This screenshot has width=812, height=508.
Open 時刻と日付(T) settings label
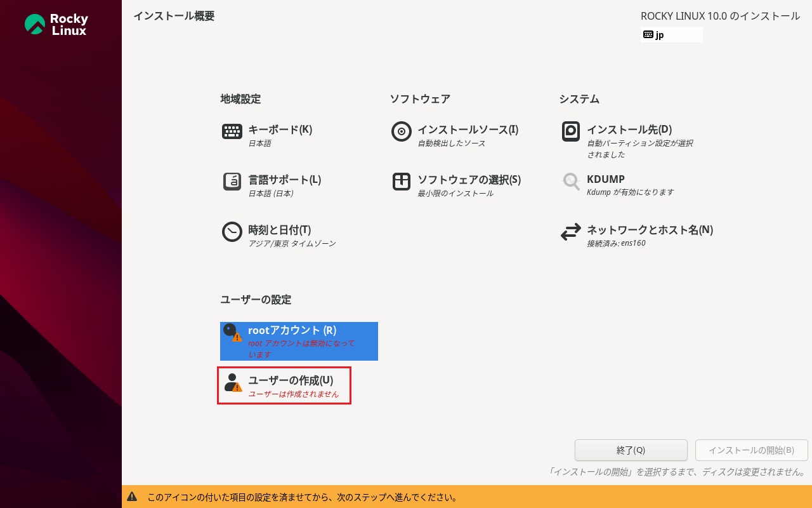279,230
